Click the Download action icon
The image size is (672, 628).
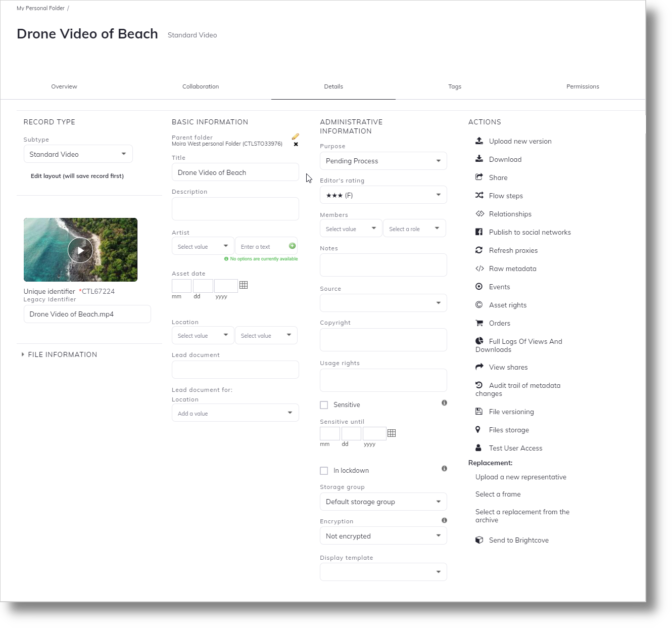[x=479, y=159]
